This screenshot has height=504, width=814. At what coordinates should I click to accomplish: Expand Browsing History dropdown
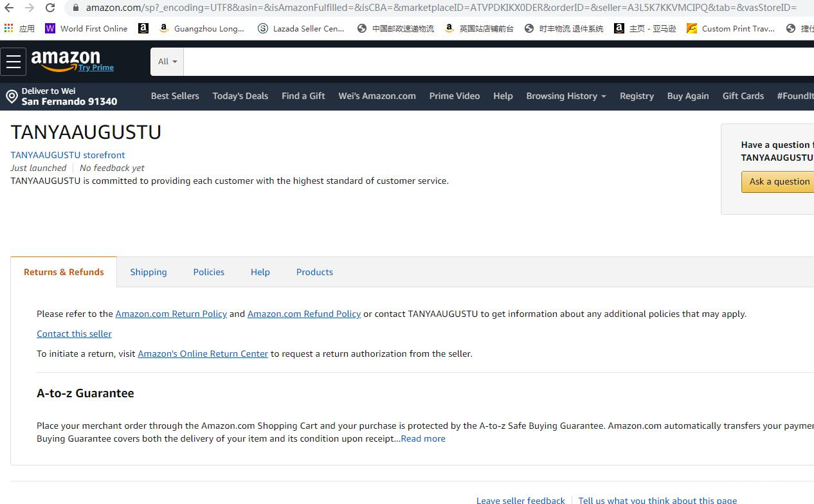point(566,96)
